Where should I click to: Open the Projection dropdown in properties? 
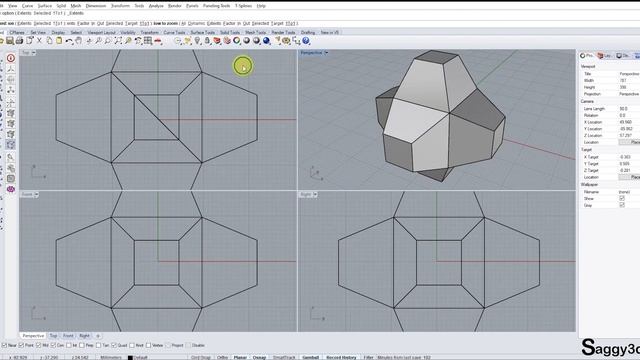pyautogui.click(x=629, y=94)
